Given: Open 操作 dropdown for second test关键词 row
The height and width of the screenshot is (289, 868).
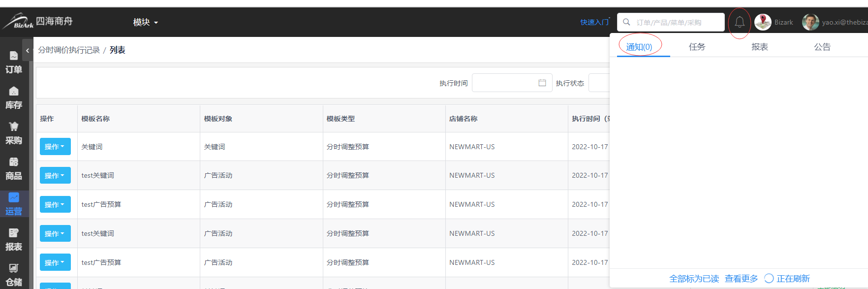Looking at the screenshot, I should (55, 233).
